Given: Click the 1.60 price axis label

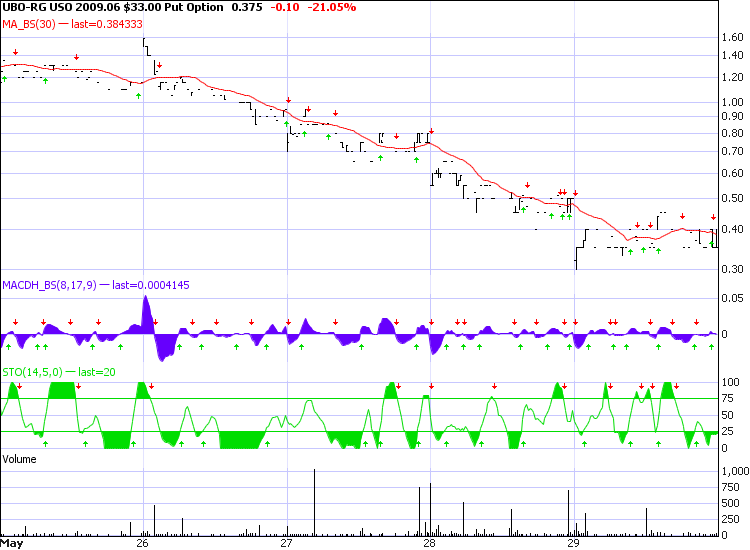Looking at the screenshot, I should point(732,38).
